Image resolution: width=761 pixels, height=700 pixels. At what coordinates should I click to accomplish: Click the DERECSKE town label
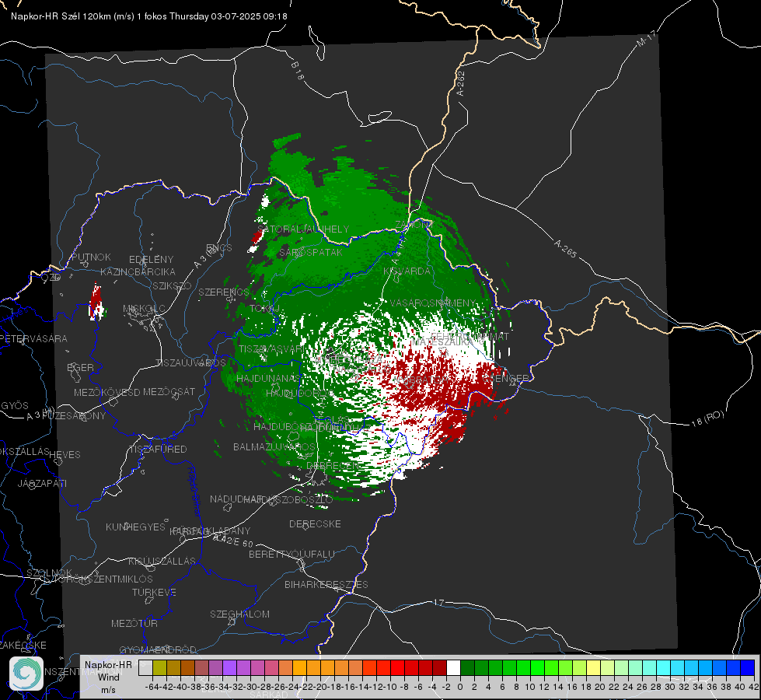[x=315, y=524]
